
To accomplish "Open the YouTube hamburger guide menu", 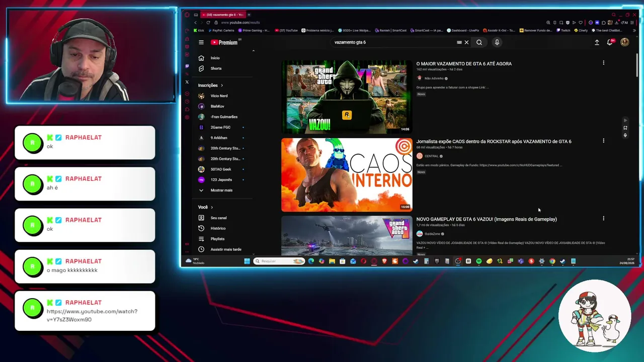I will [201, 42].
